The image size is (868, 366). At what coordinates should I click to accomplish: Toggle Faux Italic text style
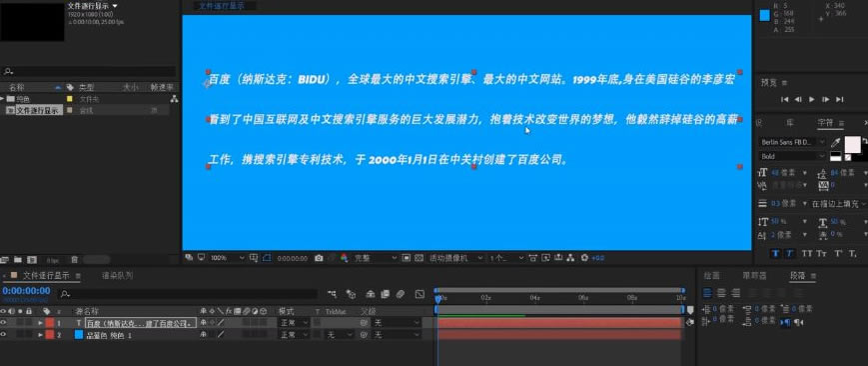tap(790, 253)
